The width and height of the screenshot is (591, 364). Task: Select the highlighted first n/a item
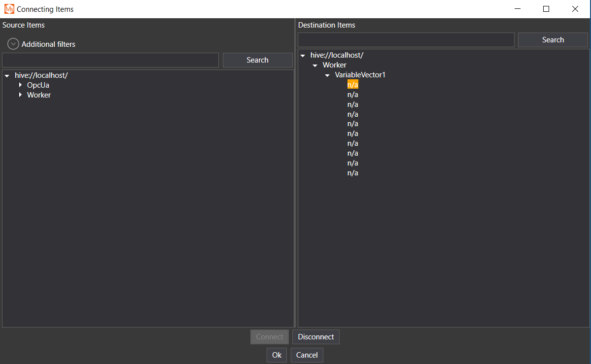click(352, 85)
